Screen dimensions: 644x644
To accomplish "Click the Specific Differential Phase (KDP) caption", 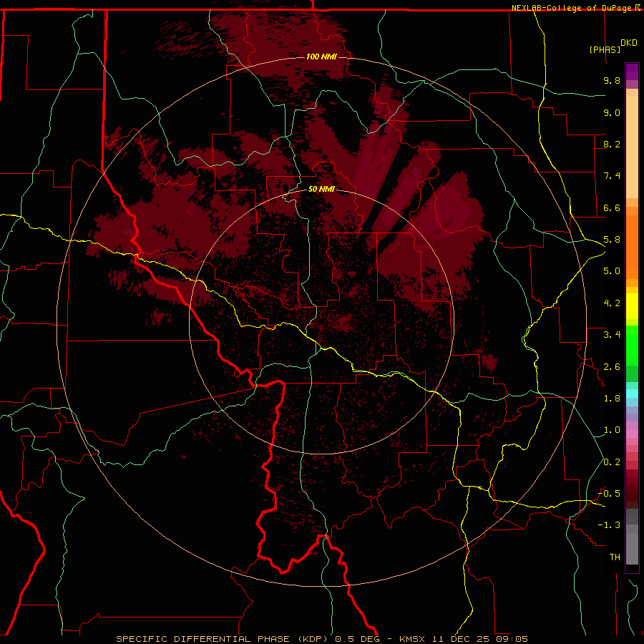I will pyautogui.click(x=224, y=639).
